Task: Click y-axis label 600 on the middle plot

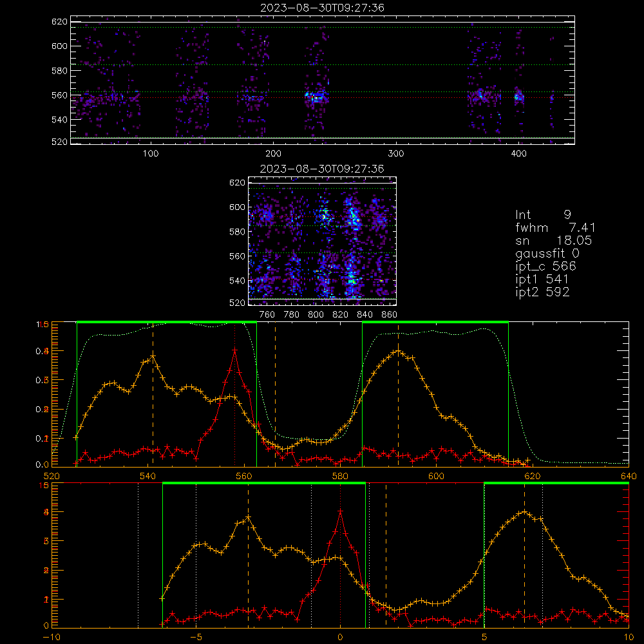Action: coord(237,207)
